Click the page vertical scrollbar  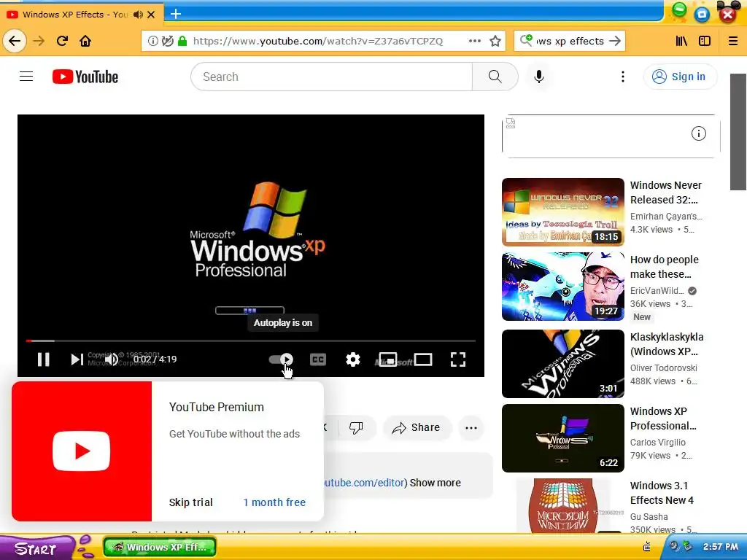pos(738,132)
